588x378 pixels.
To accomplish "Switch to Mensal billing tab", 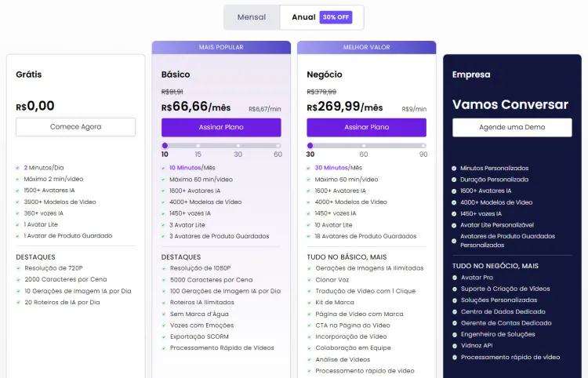I will pos(252,17).
